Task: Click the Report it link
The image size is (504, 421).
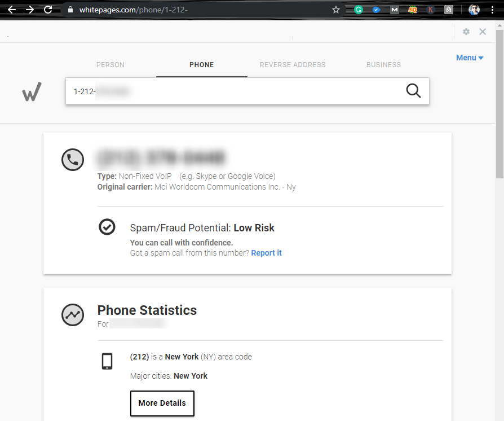Action: click(x=266, y=253)
